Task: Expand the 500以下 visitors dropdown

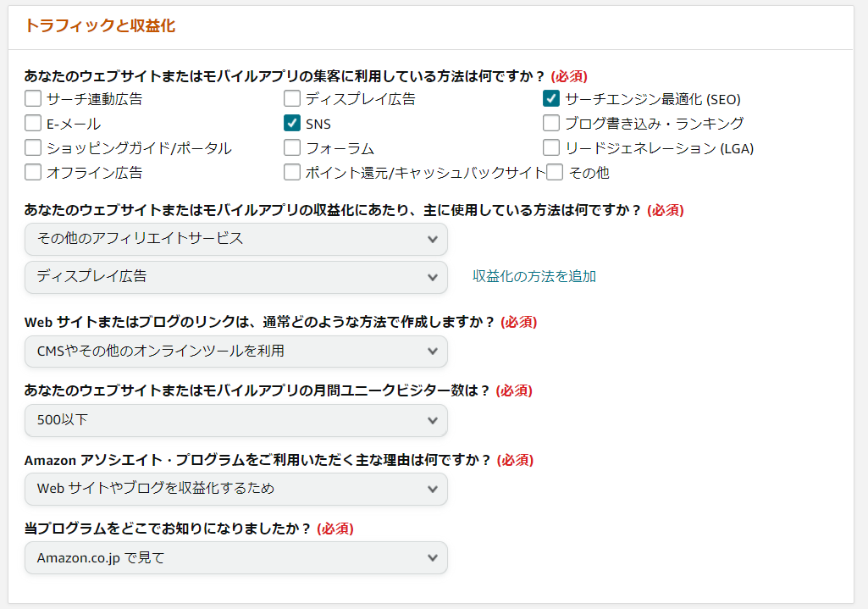Action: (236, 420)
